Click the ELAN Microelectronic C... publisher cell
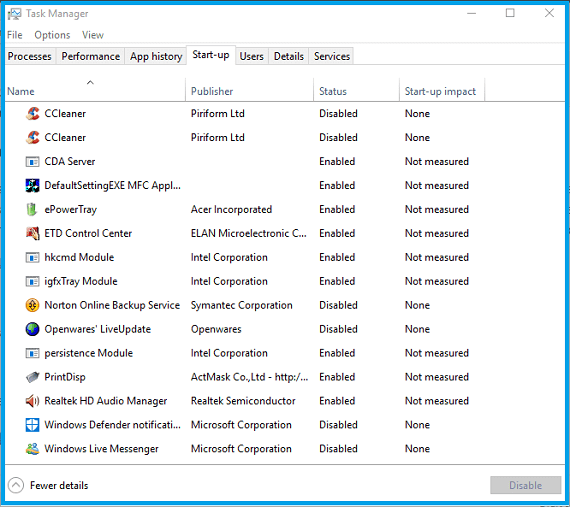The width and height of the screenshot is (570, 507). pos(249,233)
